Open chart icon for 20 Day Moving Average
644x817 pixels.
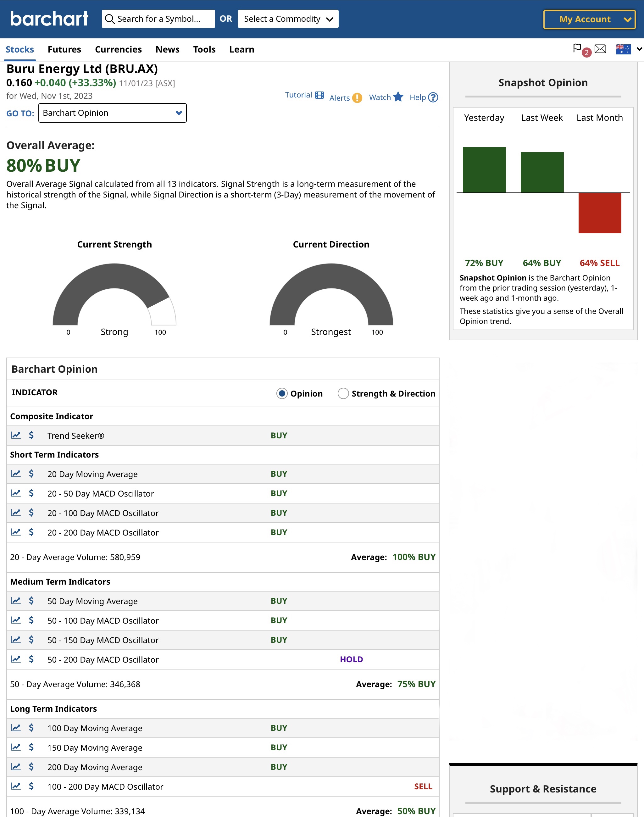point(16,474)
